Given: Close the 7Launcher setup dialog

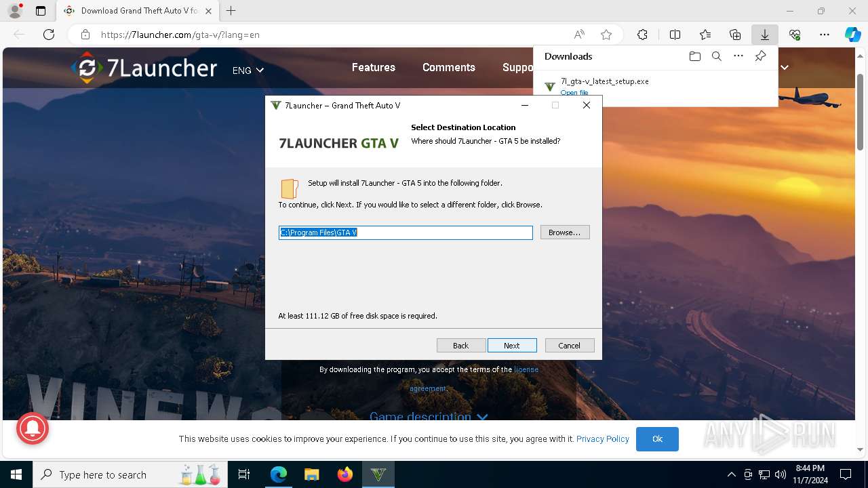Looking at the screenshot, I should click(587, 105).
